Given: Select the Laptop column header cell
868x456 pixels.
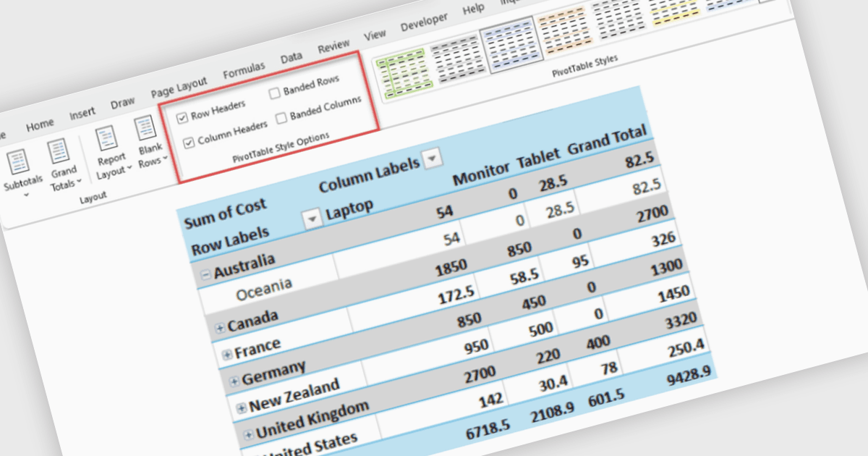Looking at the screenshot, I should [x=349, y=208].
